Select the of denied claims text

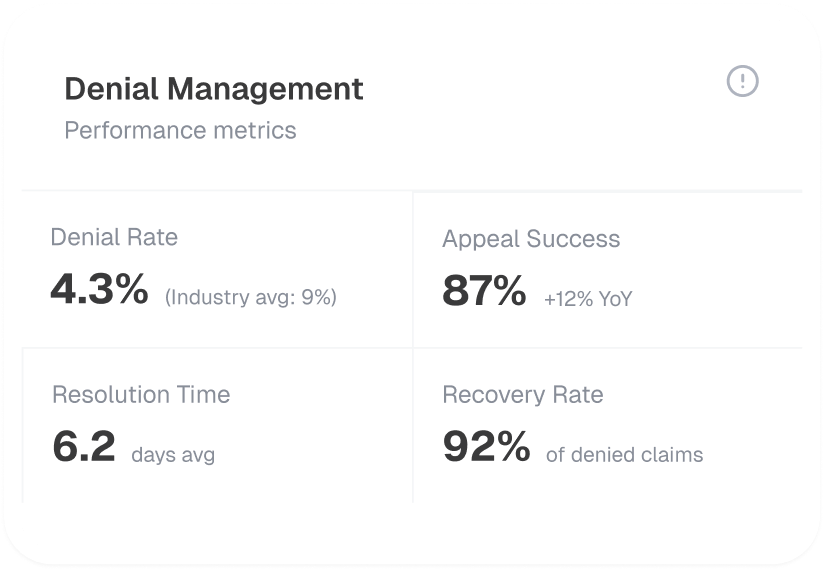click(624, 455)
